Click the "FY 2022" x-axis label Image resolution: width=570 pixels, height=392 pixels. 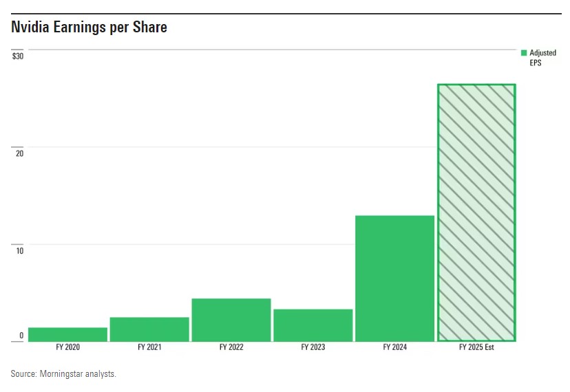(x=231, y=347)
